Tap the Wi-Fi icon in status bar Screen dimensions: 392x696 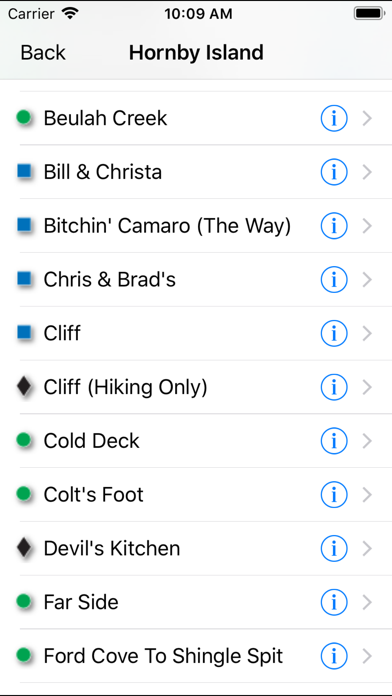point(70,13)
